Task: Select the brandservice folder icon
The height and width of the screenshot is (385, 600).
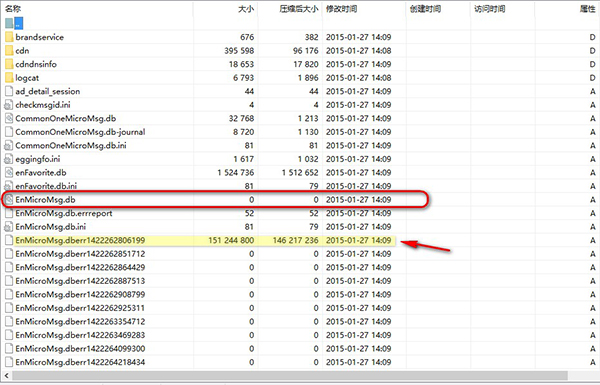Action: [9, 37]
